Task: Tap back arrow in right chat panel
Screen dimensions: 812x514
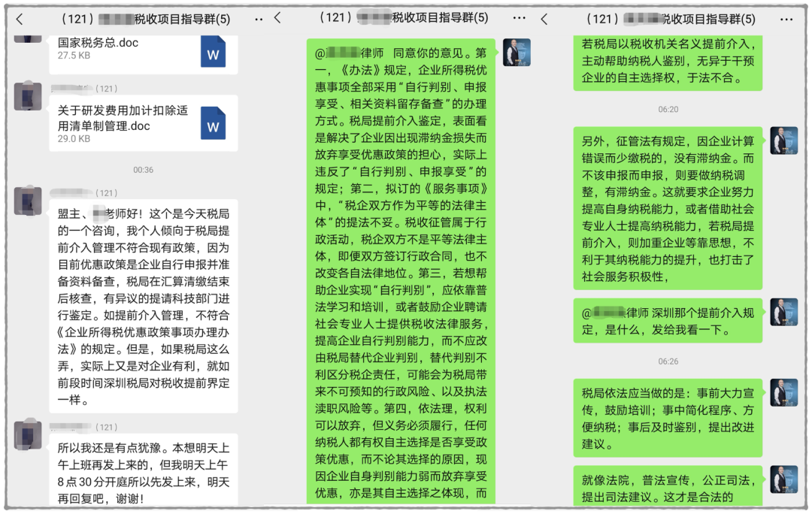Action: [x=544, y=19]
